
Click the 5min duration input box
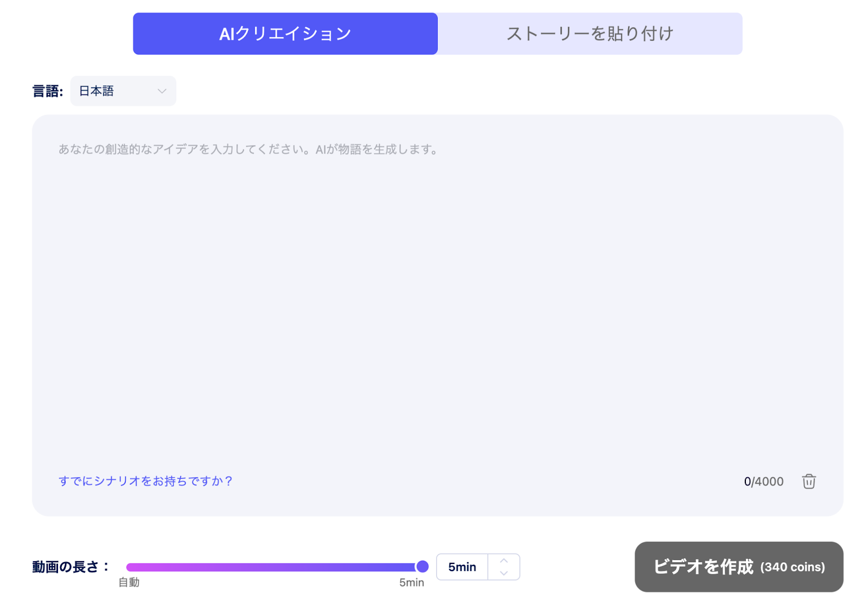coord(462,567)
